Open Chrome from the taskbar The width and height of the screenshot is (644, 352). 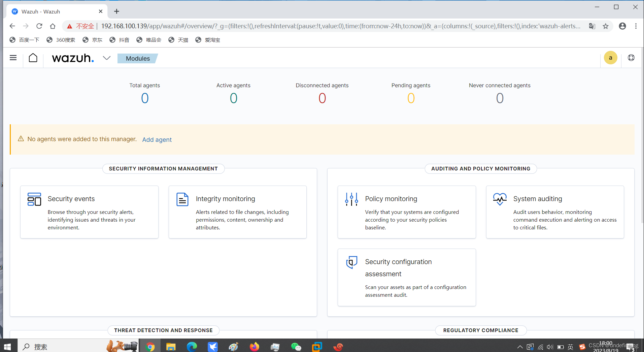point(150,346)
